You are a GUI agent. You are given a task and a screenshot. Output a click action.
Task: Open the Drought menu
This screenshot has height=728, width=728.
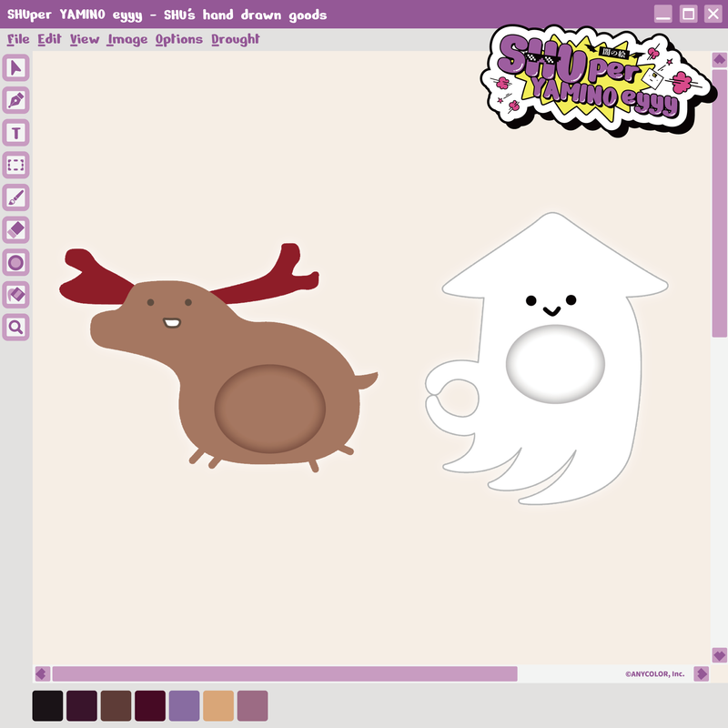(x=235, y=39)
